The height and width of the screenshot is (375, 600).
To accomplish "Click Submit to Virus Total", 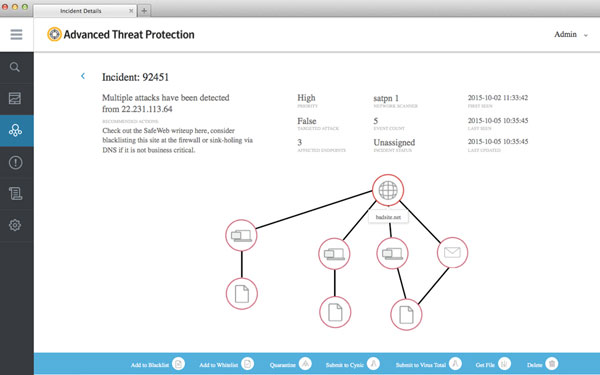I will tap(429, 364).
